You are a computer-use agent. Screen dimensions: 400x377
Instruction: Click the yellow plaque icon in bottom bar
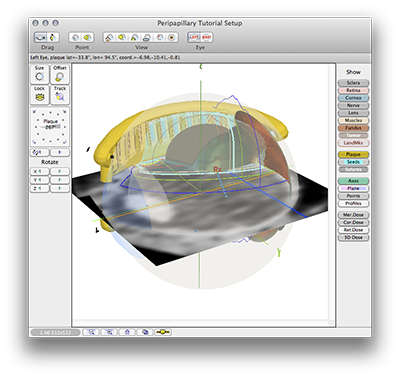163,332
